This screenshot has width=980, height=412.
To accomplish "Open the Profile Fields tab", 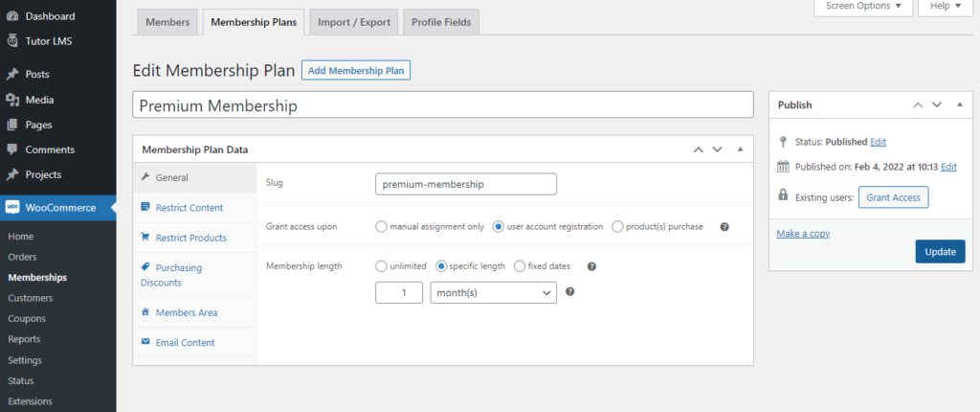I will point(441,22).
